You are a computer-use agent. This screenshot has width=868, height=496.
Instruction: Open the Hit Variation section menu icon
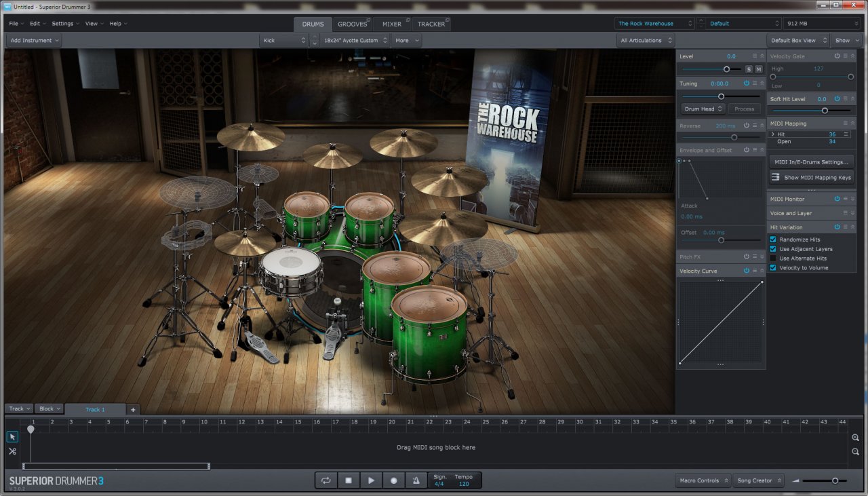coord(846,227)
